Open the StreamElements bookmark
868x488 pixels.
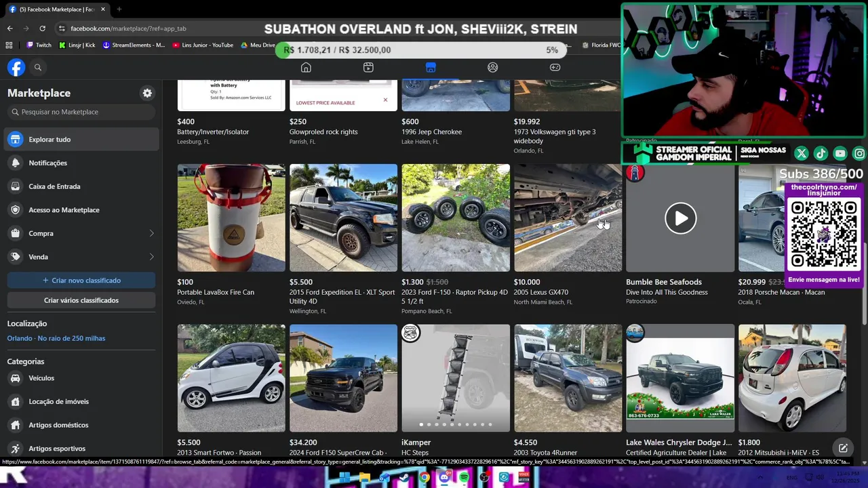coord(134,45)
